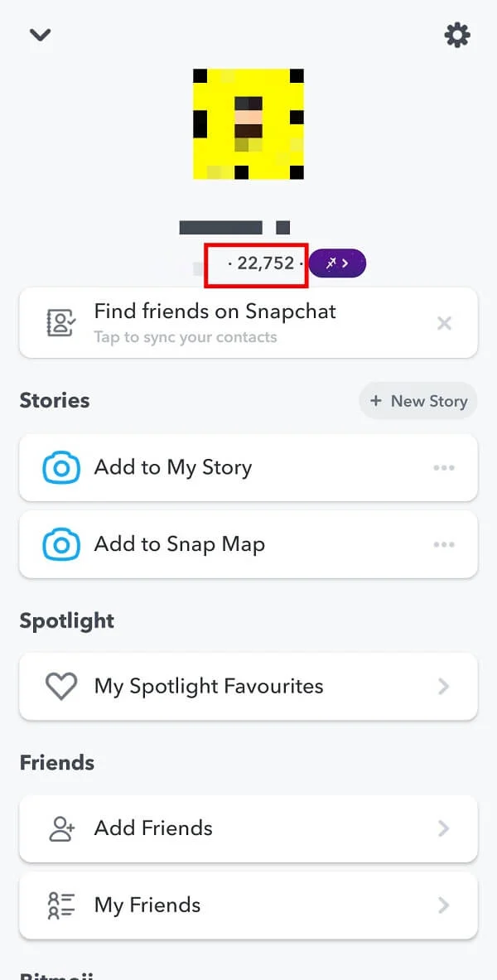Select the Stories section header

[x=54, y=400]
